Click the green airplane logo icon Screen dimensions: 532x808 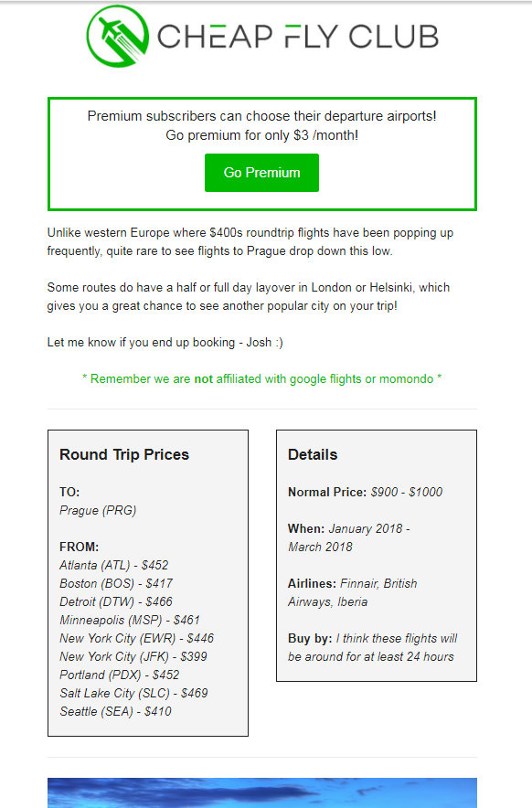[118, 36]
